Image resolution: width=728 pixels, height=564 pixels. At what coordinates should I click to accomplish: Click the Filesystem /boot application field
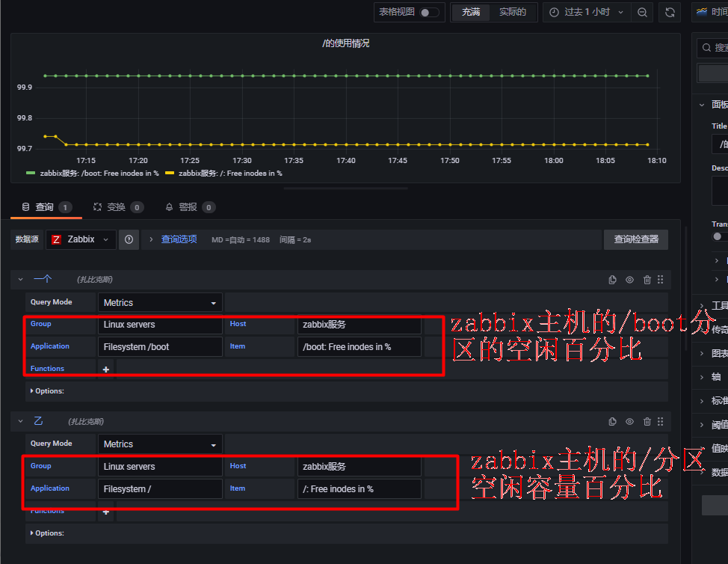[160, 347]
